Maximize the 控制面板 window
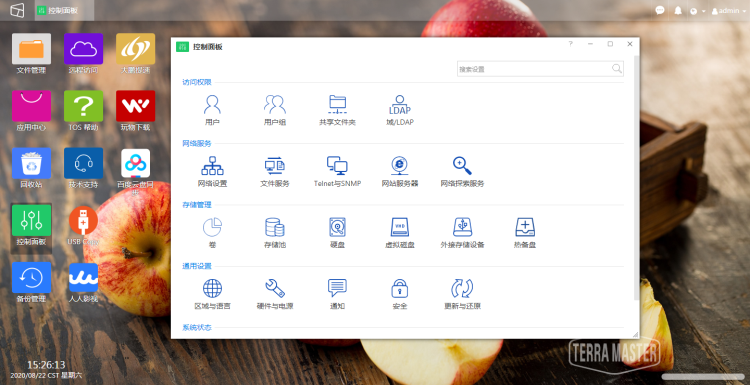This screenshot has height=385, width=750. click(610, 44)
